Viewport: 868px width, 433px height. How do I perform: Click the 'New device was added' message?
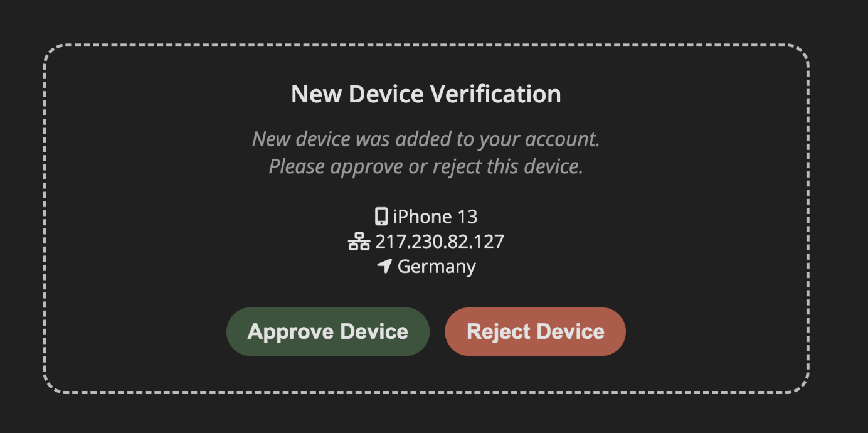(x=426, y=139)
